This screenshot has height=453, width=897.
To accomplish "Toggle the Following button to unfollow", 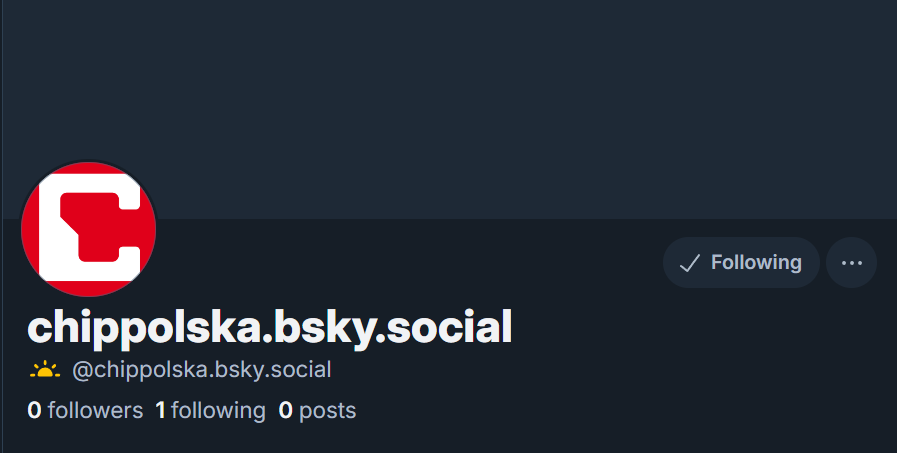I will coord(741,263).
